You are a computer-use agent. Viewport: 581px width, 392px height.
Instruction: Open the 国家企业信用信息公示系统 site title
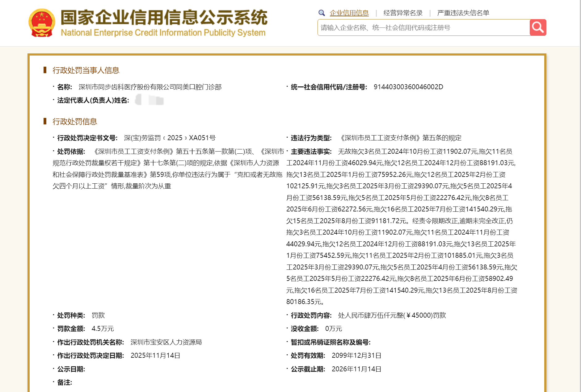[164, 23]
